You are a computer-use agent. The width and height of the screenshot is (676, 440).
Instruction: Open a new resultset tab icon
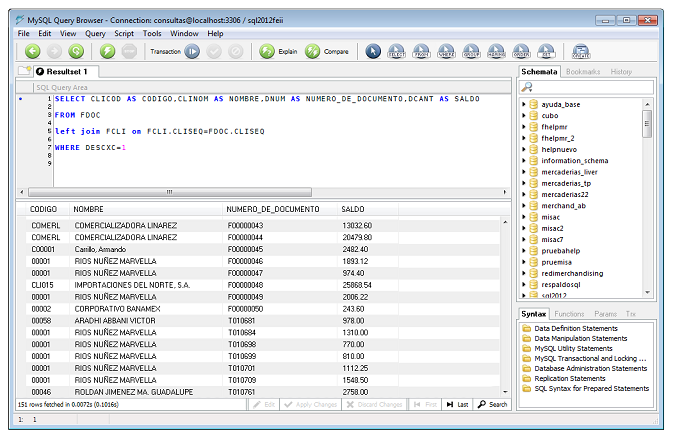(25, 70)
